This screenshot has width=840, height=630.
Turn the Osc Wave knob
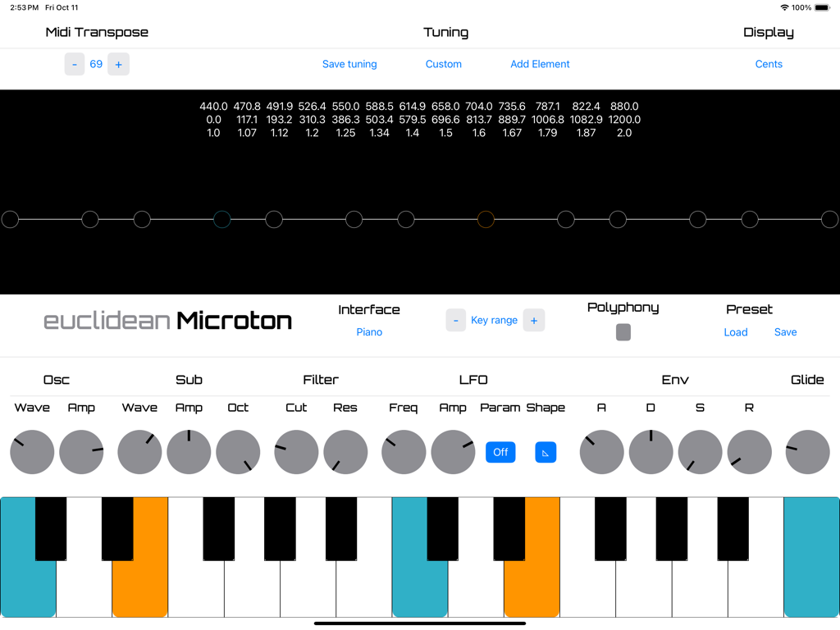point(31,452)
